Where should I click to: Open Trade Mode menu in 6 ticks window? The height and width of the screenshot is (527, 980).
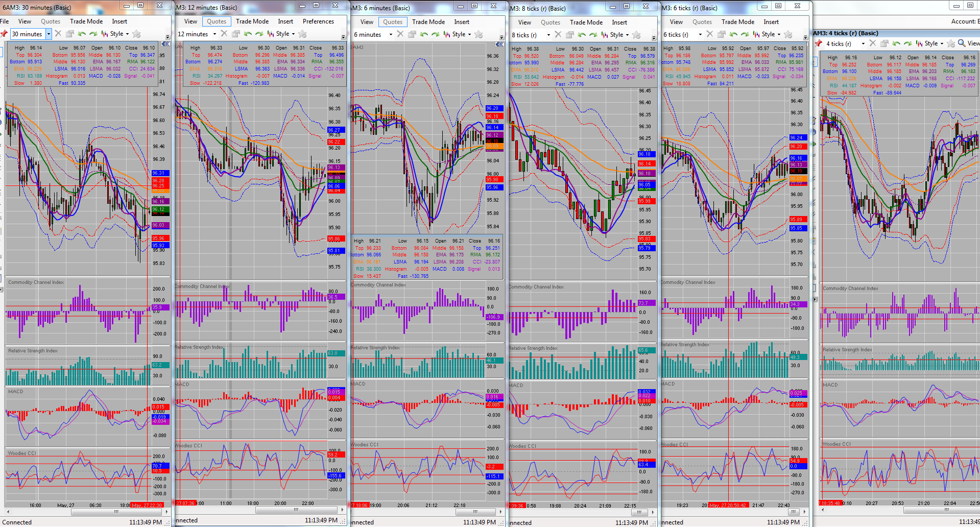click(738, 22)
